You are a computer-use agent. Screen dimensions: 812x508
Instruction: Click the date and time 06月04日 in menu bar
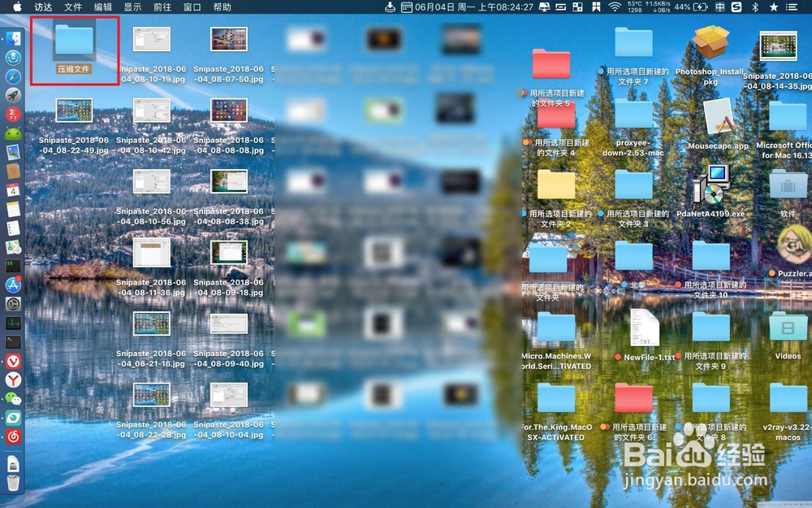point(474,7)
